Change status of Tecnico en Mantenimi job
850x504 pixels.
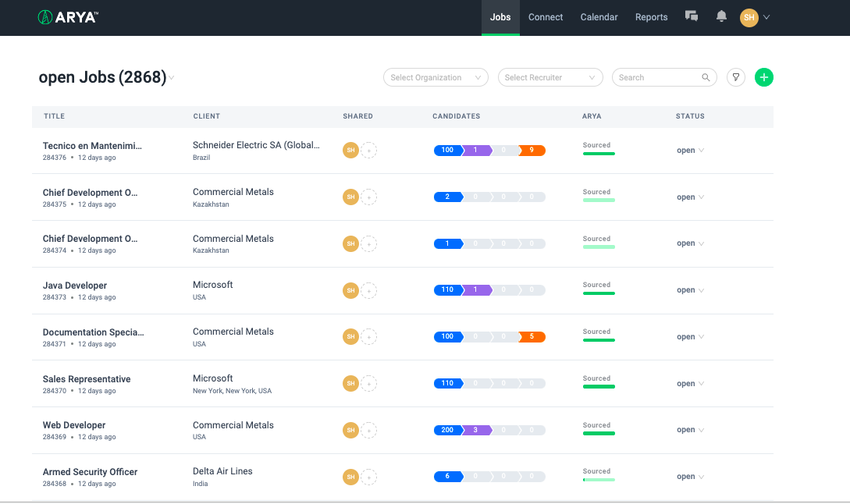(690, 151)
